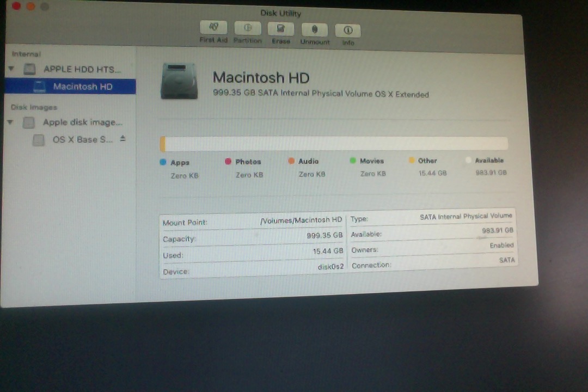The height and width of the screenshot is (392, 588).
Task: Minimize the Disk Utility window
Action: [x=30, y=7]
